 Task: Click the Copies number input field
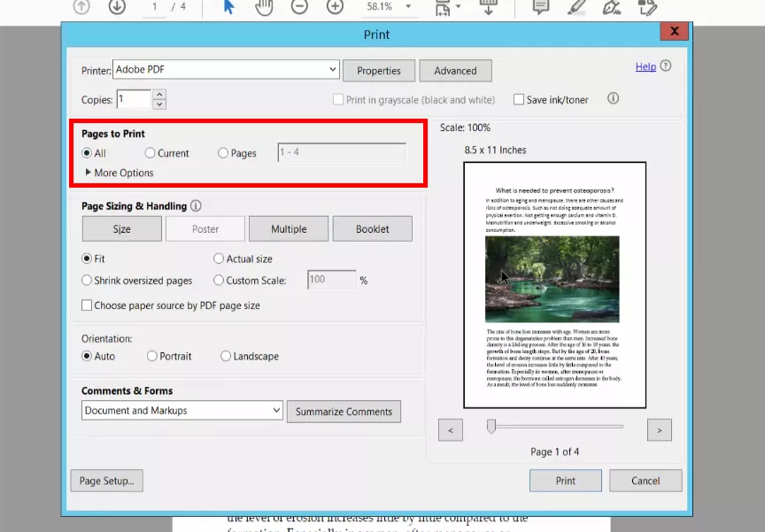pyautogui.click(x=135, y=99)
